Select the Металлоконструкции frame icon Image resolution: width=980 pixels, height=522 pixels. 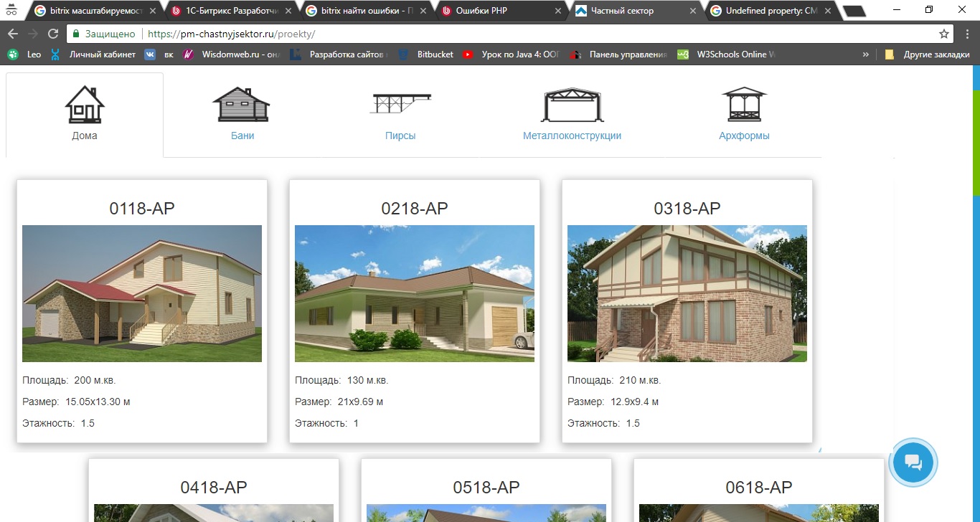pos(572,105)
